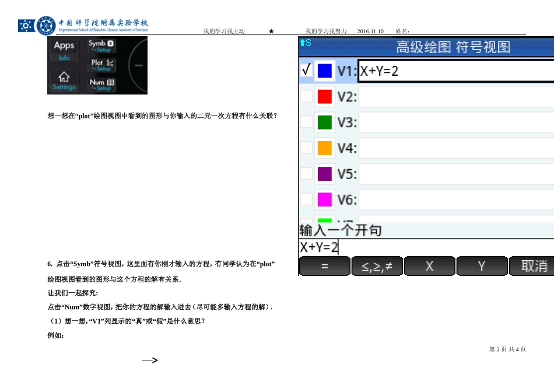Tap the Num key on calculator keypad
Screen dimensions: 554x392
click(x=101, y=85)
